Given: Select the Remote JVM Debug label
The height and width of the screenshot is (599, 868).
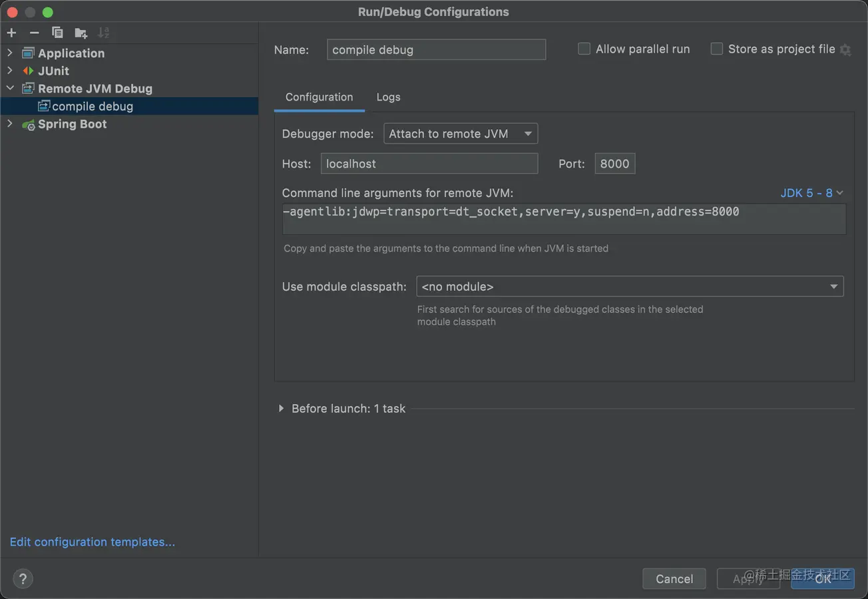Looking at the screenshot, I should 95,89.
